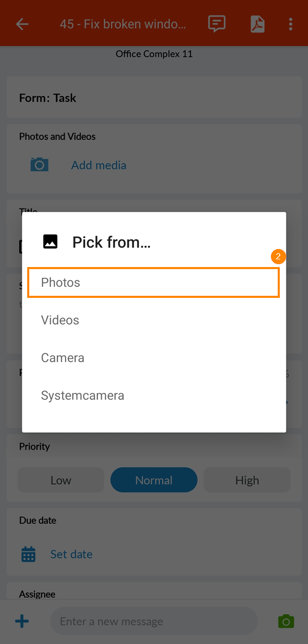Tap the task title 45 - Fix broken window

click(123, 24)
